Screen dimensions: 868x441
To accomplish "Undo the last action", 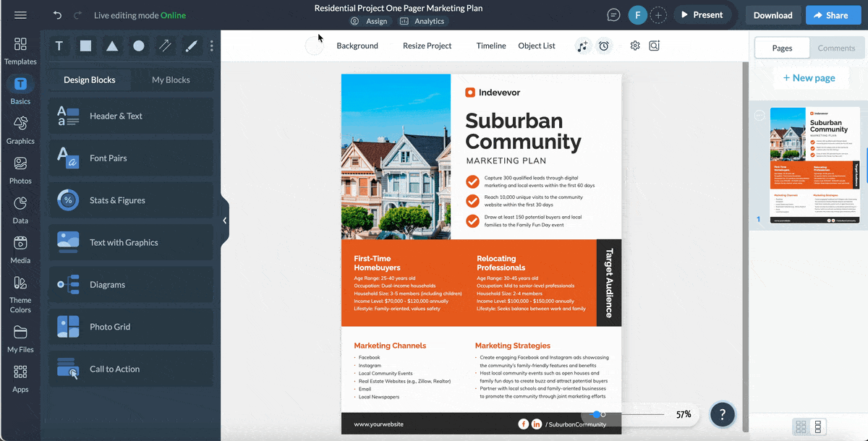I will [57, 15].
